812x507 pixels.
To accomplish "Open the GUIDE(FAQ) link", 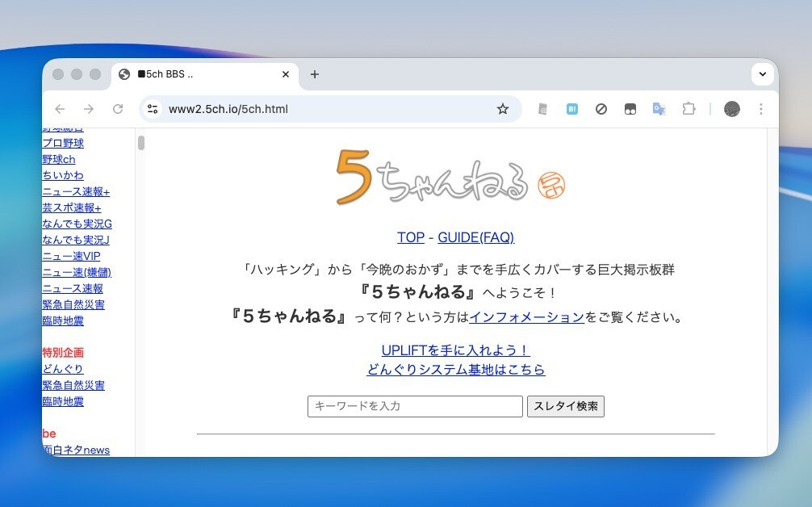I will point(476,237).
